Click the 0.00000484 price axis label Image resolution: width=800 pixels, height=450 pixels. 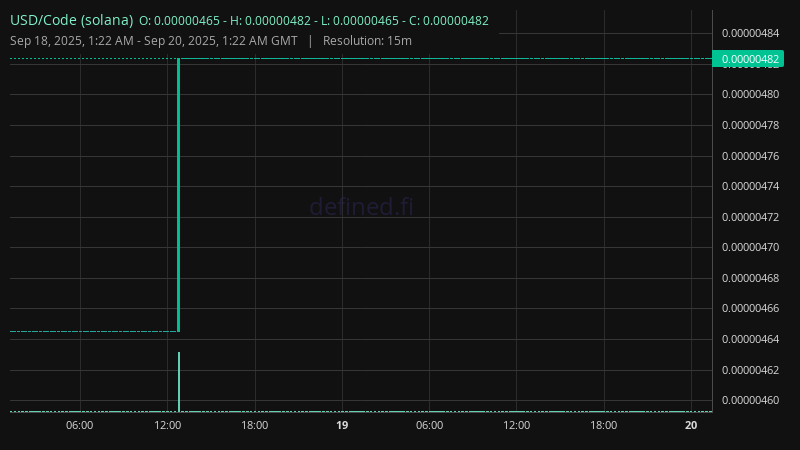(751, 33)
